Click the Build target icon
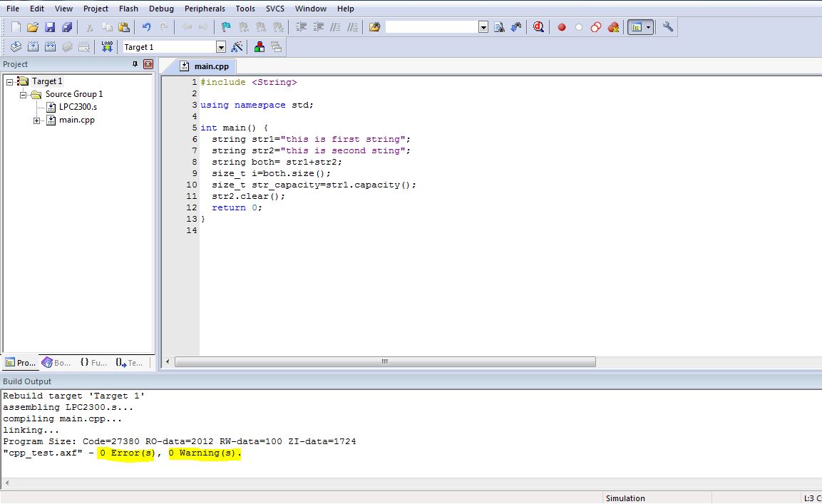 33,47
